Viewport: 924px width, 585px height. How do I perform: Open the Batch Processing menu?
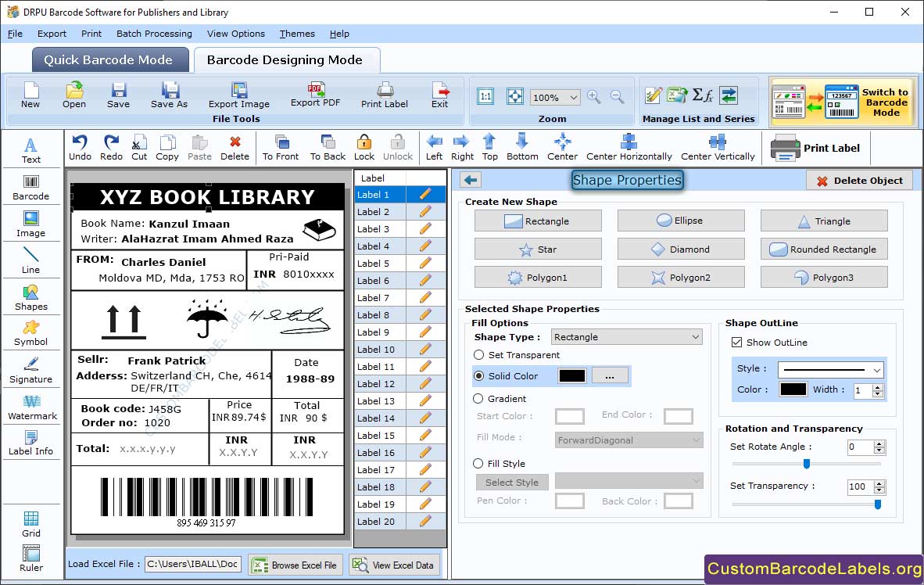coord(155,34)
